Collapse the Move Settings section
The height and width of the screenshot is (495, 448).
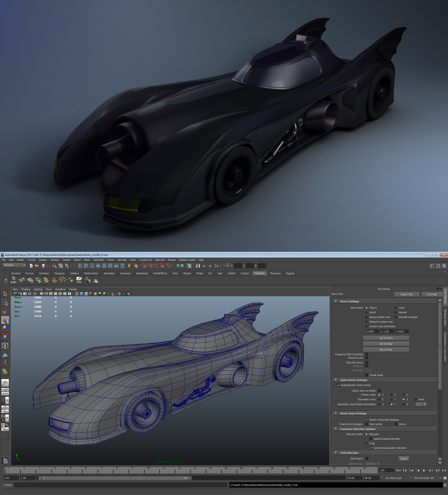click(336, 301)
